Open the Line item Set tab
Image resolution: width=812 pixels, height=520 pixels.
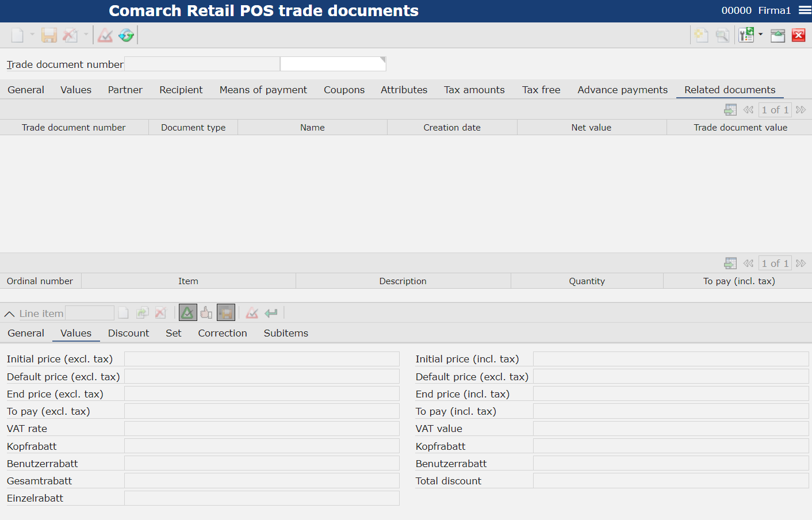[174, 333]
